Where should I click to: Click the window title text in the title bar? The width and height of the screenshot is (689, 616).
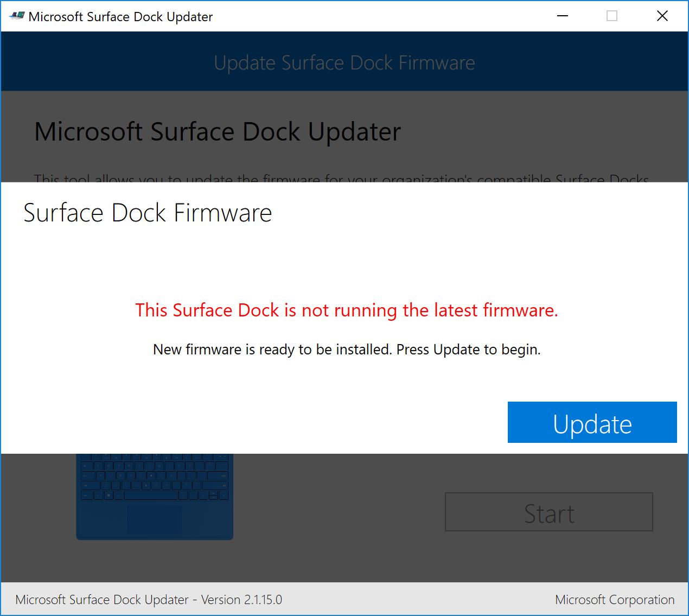120,17
